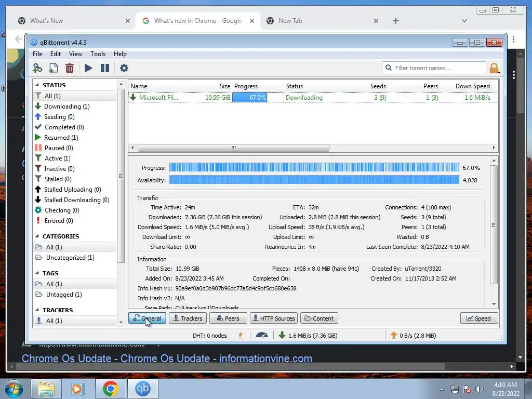
Task: Click the 67.0% progress bar in torrent row
Action: 258,97
